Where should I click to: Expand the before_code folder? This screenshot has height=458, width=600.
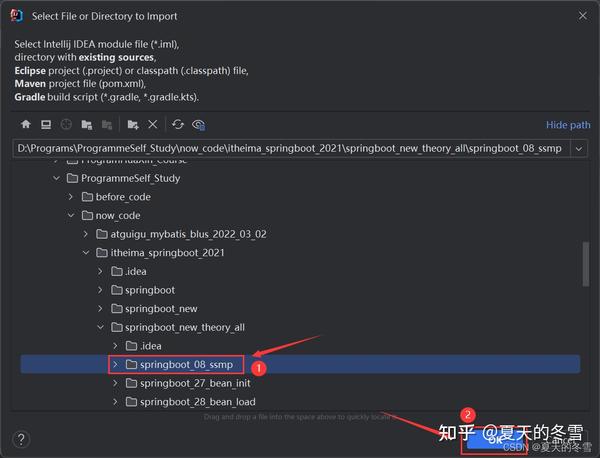[x=71, y=197]
